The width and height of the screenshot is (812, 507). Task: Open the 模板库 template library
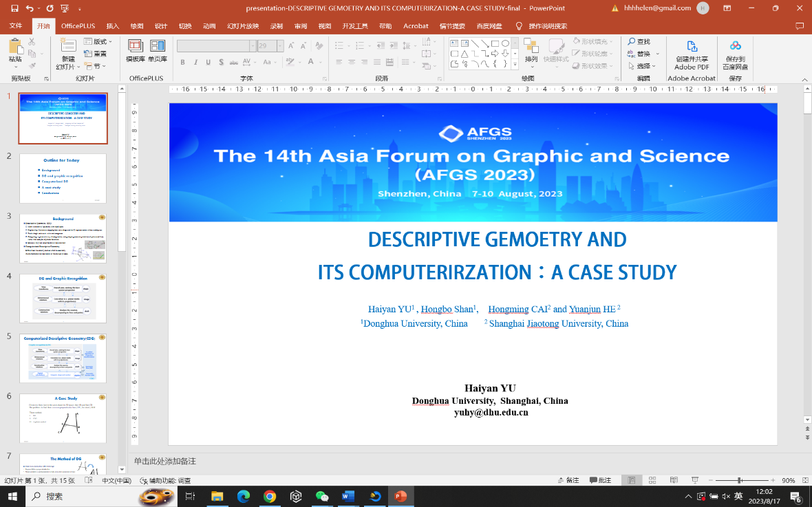pos(136,47)
